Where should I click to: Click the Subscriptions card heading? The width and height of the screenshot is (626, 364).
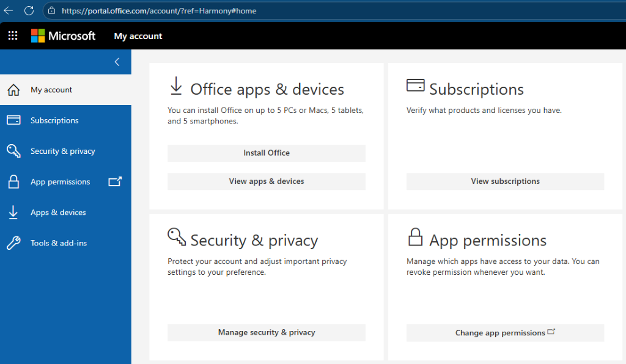(476, 89)
